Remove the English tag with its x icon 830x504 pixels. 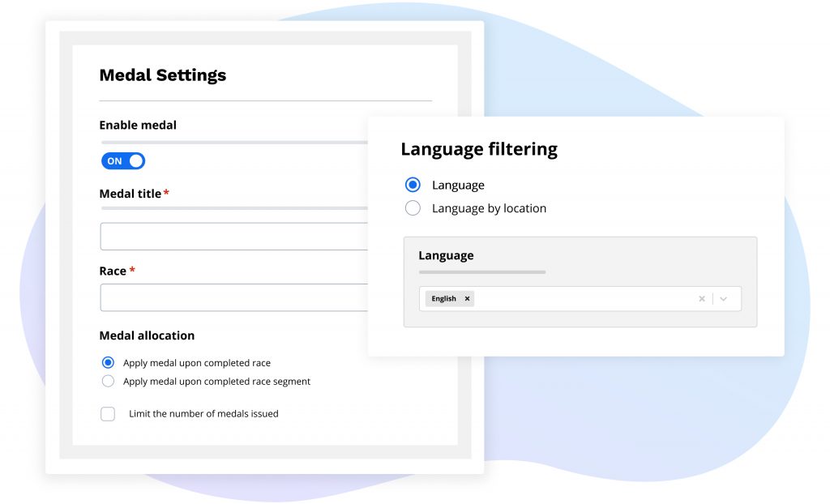tap(467, 299)
